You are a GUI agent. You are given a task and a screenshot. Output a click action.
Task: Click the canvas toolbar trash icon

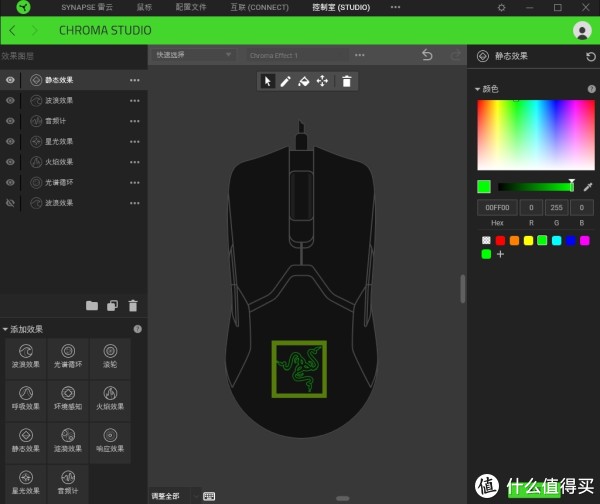tap(347, 81)
